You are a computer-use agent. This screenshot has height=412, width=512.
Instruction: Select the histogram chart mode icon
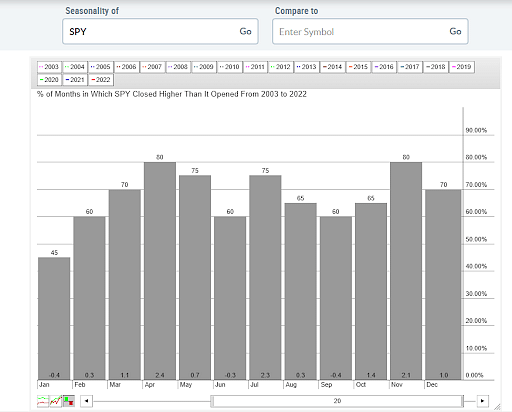pos(69,401)
